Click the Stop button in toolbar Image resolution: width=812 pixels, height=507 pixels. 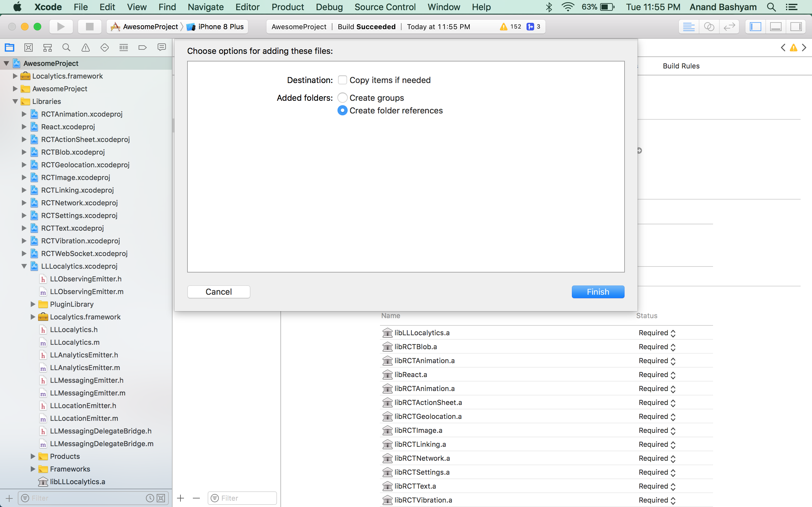(x=88, y=26)
